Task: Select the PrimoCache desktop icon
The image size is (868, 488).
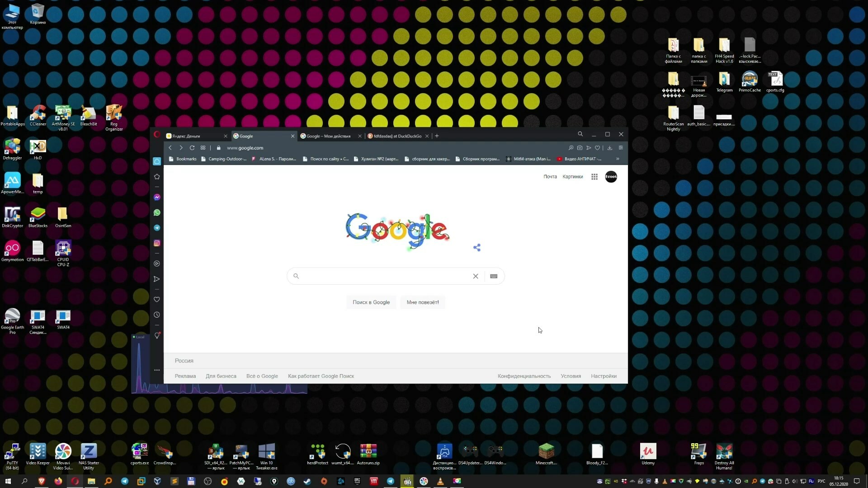Action: coord(750,82)
